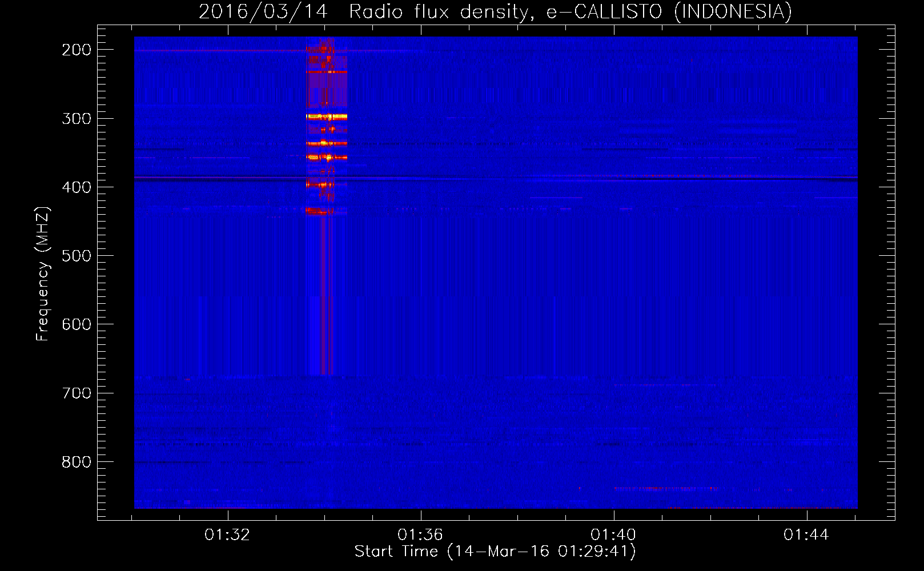Click the 400 frequency tick label
The width and height of the screenshot is (924, 571).
[x=77, y=187]
